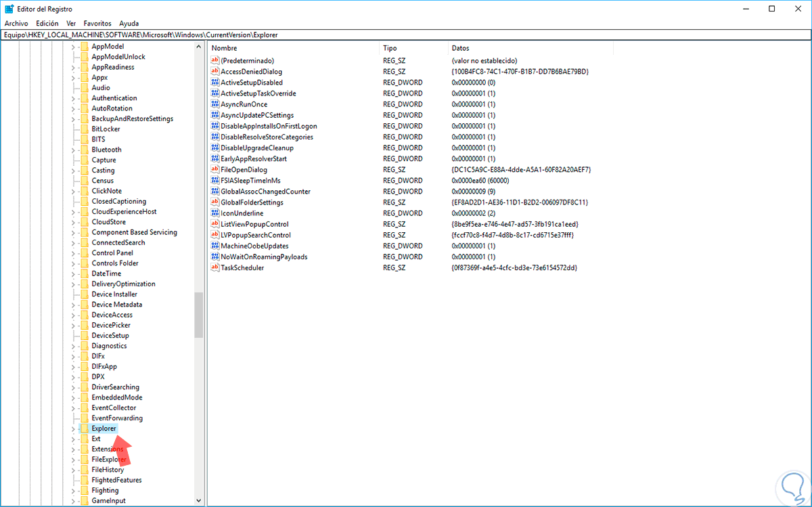Click the DPX folder icon
This screenshot has height=507, width=812.
[x=84, y=376]
